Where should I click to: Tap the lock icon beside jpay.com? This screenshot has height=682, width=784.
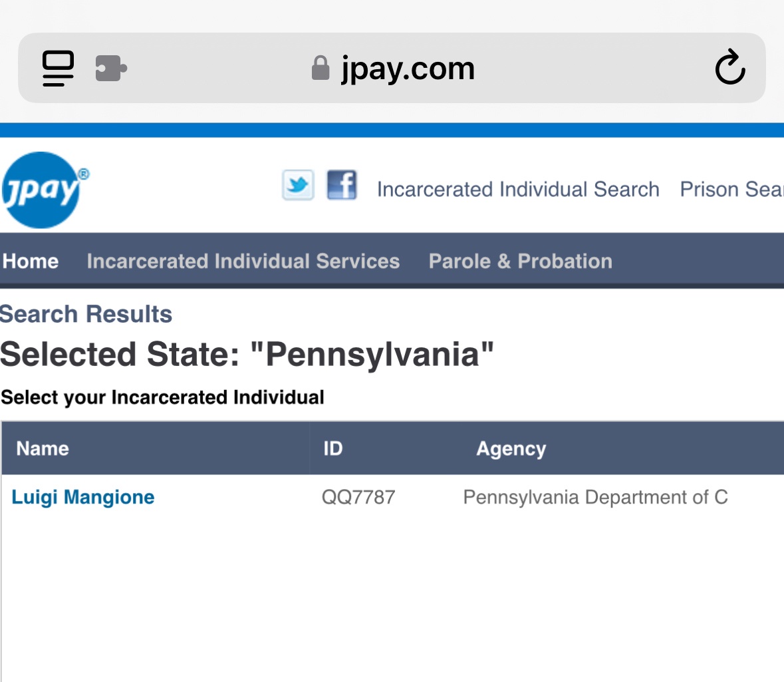[x=321, y=68]
